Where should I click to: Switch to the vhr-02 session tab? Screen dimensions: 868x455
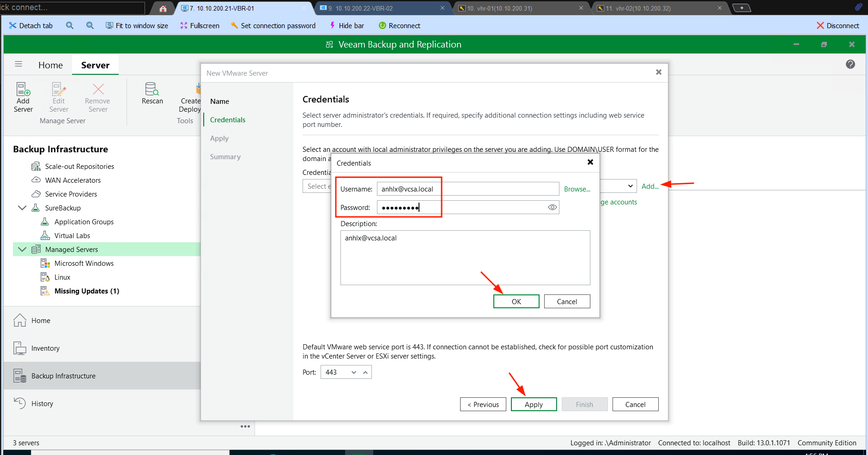click(x=660, y=8)
